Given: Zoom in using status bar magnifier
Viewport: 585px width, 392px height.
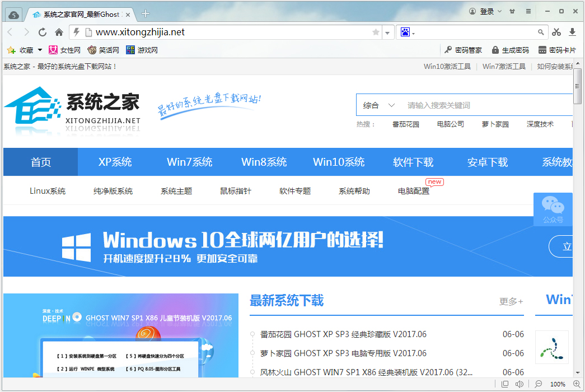Looking at the screenshot, I should tap(576, 384).
